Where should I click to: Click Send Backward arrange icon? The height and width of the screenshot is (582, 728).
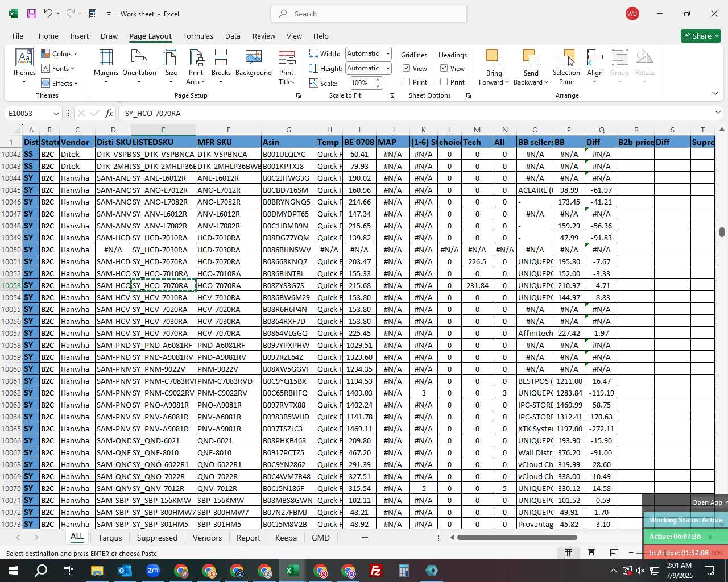click(x=531, y=66)
